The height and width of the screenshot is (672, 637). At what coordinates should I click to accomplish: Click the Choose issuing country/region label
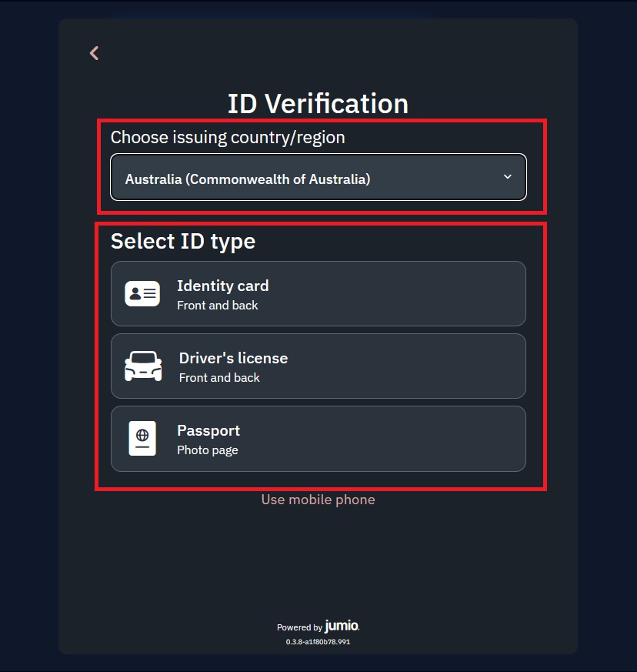(228, 137)
